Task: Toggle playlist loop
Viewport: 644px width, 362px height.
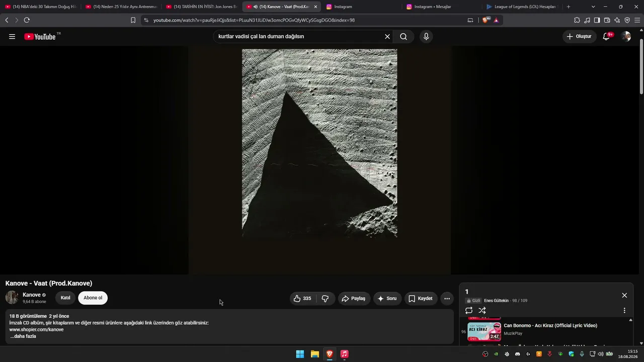Action: tap(469, 310)
